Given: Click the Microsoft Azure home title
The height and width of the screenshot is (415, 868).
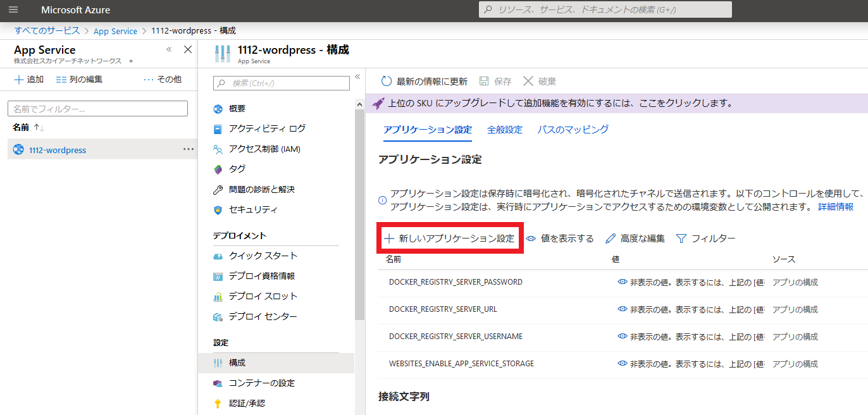Looking at the screenshot, I should (x=76, y=10).
